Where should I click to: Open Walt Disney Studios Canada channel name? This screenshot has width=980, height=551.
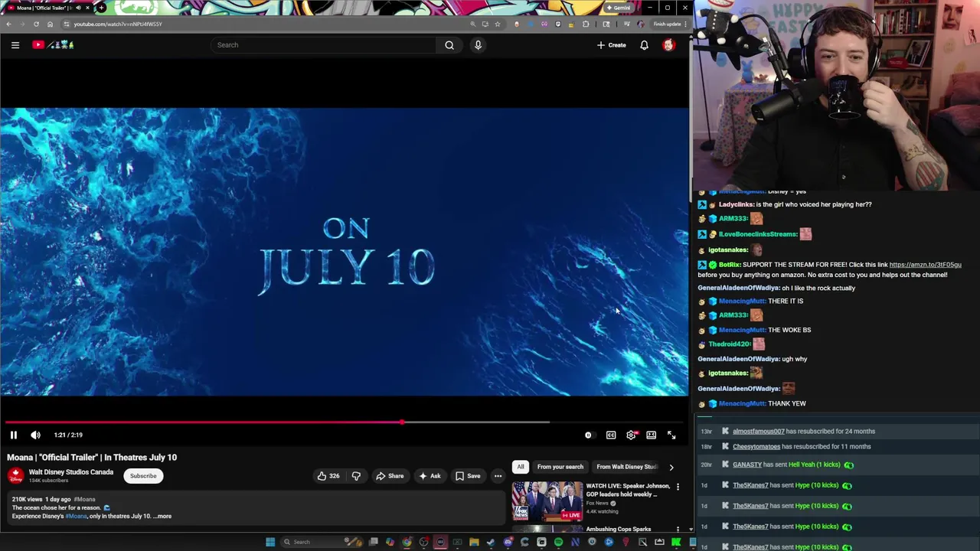tap(71, 472)
